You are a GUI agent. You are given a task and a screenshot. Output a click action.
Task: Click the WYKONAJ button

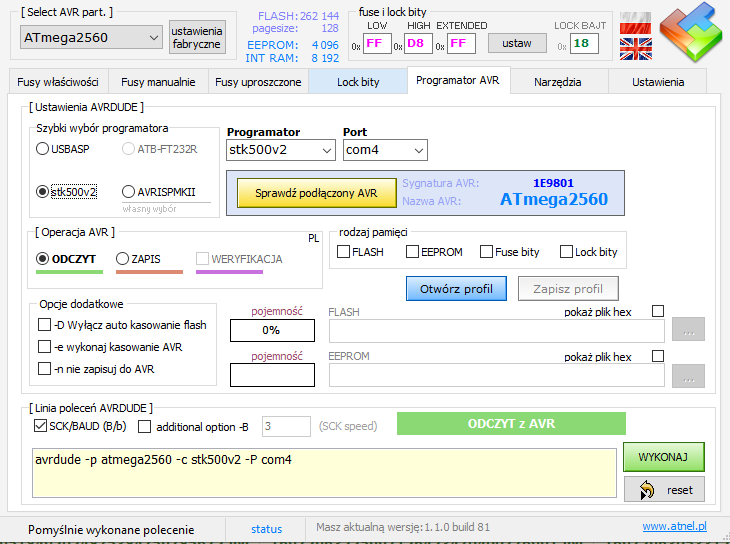[x=663, y=457]
